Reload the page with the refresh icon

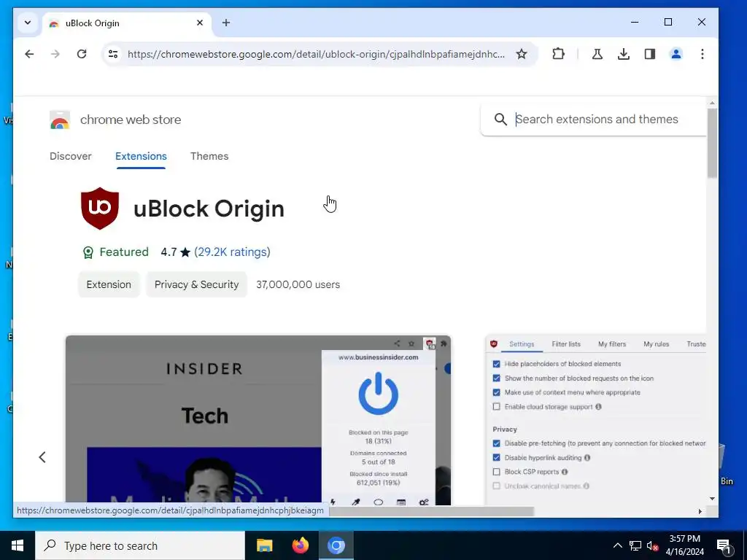point(82,54)
